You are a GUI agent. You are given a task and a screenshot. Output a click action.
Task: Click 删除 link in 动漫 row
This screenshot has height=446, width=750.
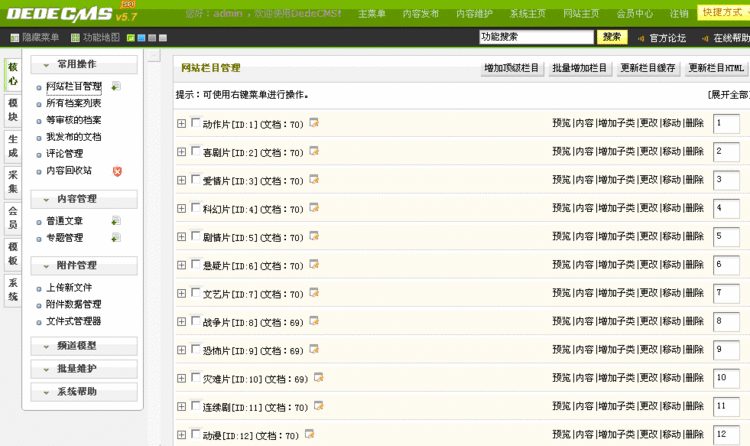pos(694,434)
